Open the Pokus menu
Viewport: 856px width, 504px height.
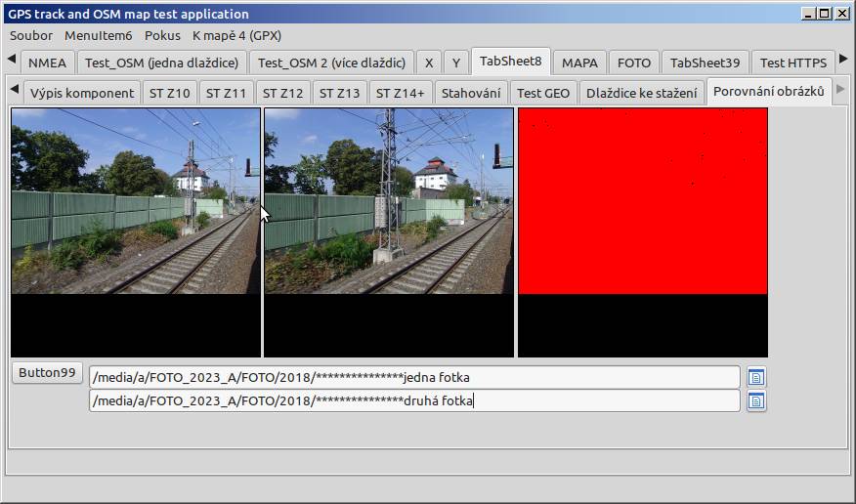coord(162,35)
